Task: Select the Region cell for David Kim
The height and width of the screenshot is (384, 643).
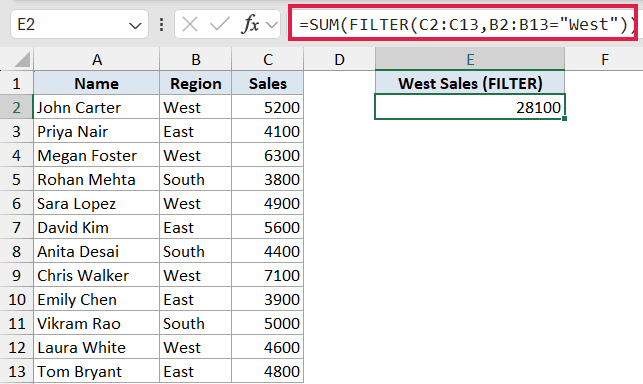Action: 196,227
